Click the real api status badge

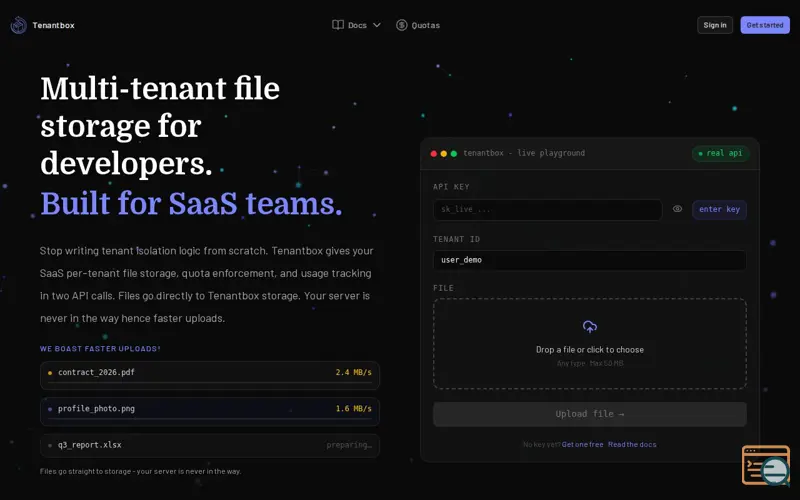[x=720, y=153]
